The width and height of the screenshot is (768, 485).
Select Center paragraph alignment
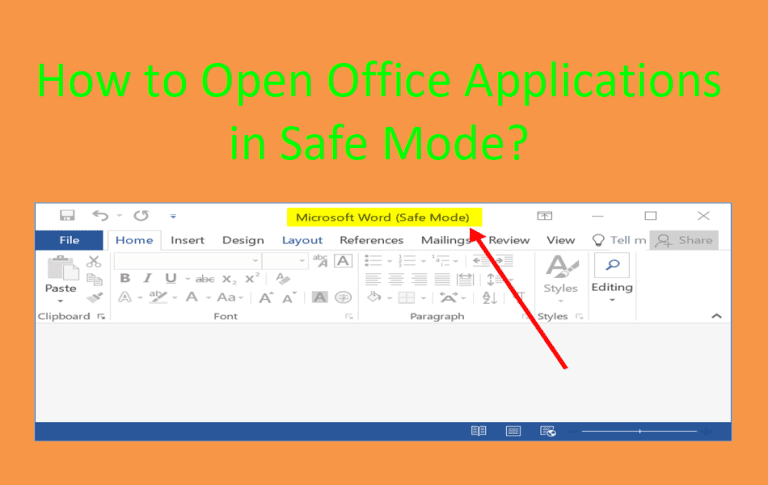point(396,279)
